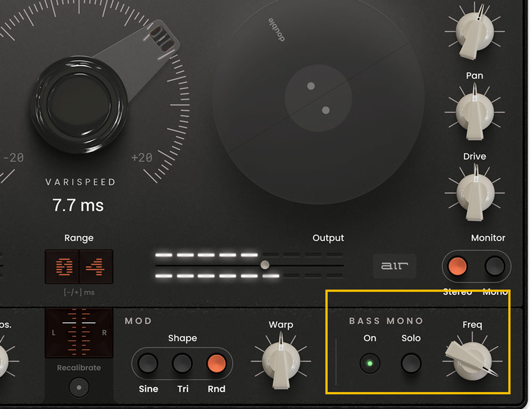This screenshot has height=409, width=532.
Task: Switch Monitor to Mono
Action: coord(495,266)
